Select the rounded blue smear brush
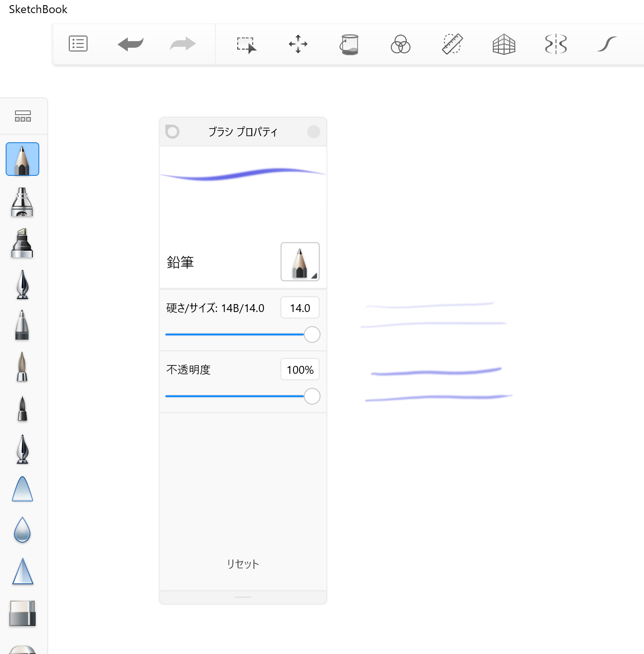Image resolution: width=644 pixels, height=654 pixels. [x=22, y=489]
